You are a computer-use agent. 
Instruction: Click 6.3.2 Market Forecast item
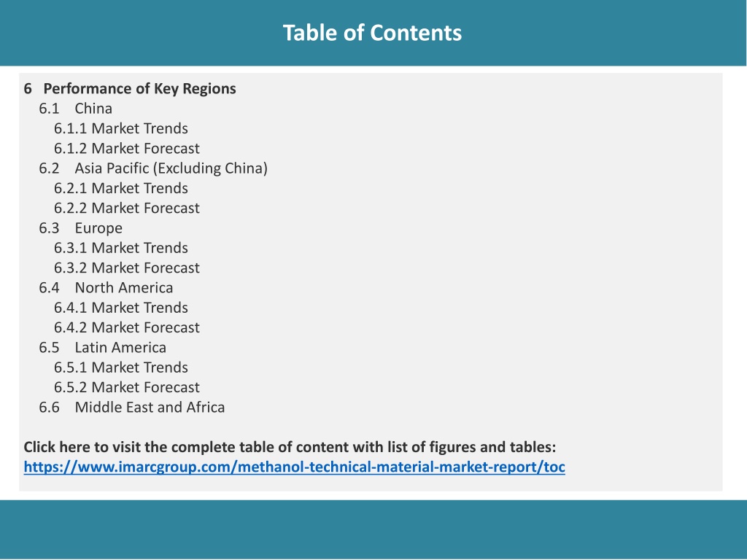click(x=127, y=268)
